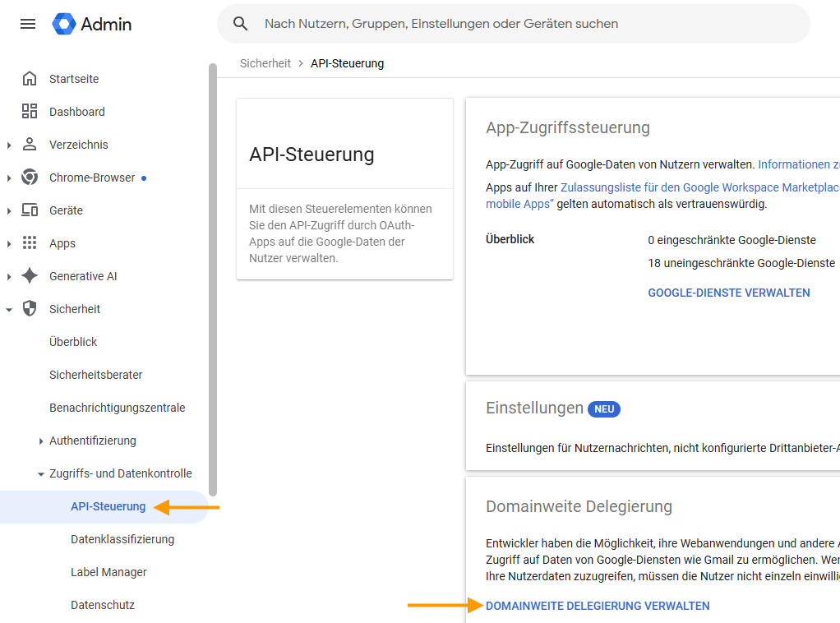Open Label Manager in the sidebar

point(108,572)
